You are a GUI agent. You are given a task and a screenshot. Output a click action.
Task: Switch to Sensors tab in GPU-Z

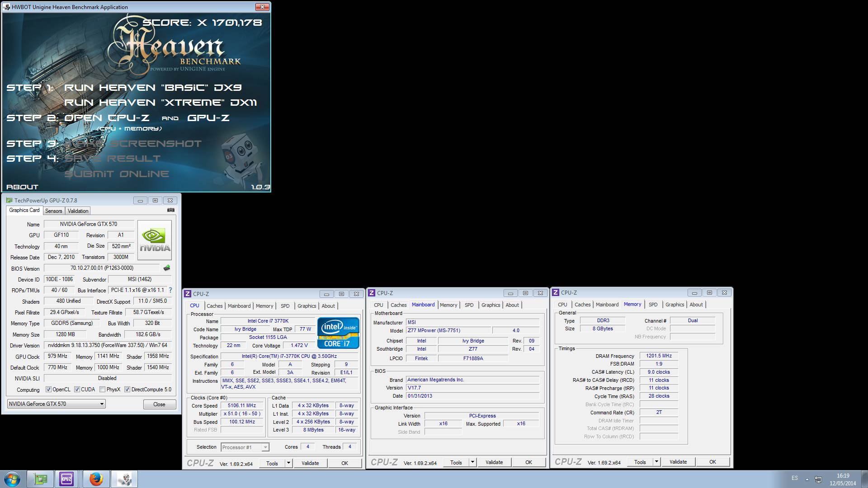53,211
